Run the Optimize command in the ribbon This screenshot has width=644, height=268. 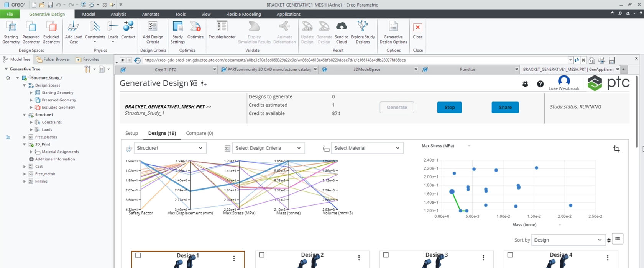point(195,30)
